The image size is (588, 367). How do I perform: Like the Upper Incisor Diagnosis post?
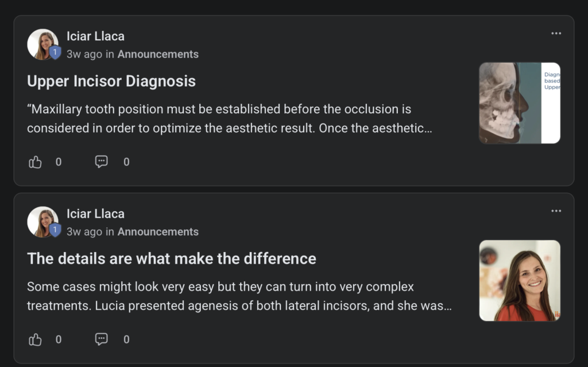[x=35, y=162]
